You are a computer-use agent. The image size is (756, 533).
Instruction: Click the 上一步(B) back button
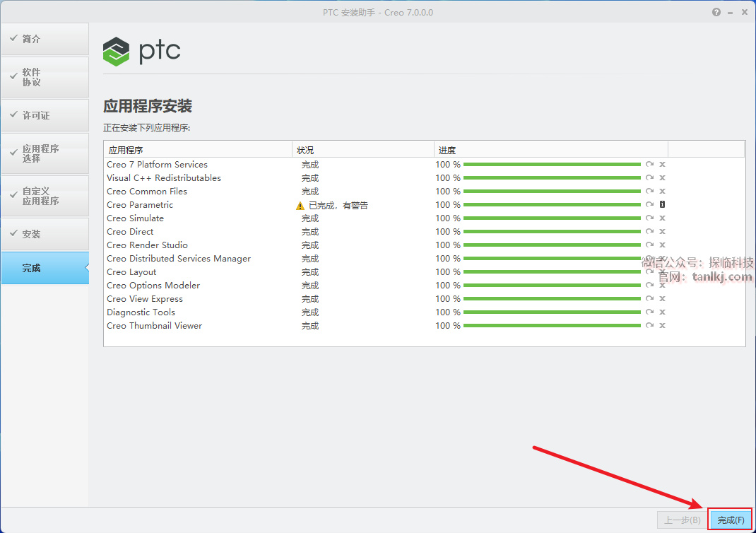point(683,520)
